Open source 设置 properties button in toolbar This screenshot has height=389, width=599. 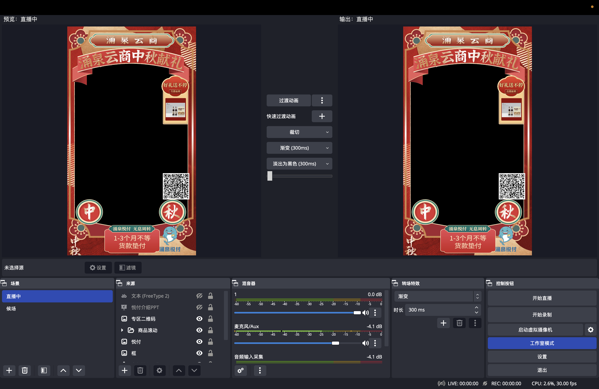click(x=98, y=267)
